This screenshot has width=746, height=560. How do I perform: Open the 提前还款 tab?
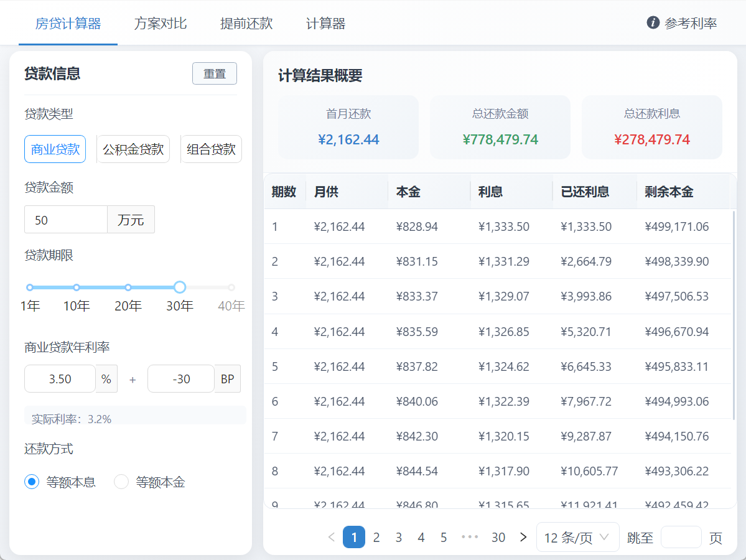[x=246, y=23]
